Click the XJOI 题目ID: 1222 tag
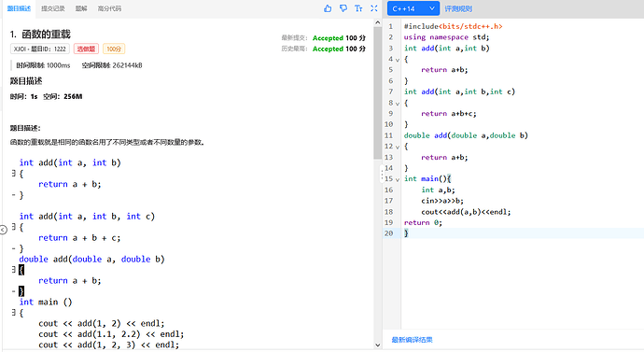This screenshot has width=644, height=352. pyautogui.click(x=40, y=49)
